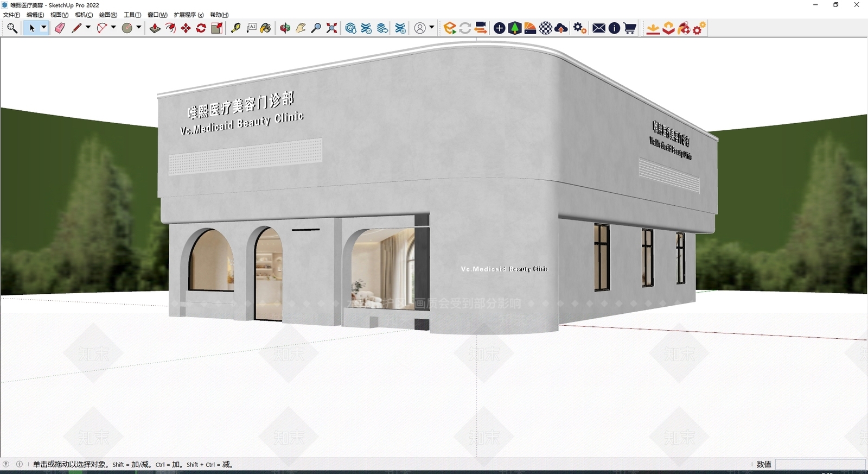The height and width of the screenshot is (474, 868).
Task: Click the red download arrow icon
Action: (x=653, y=28)
